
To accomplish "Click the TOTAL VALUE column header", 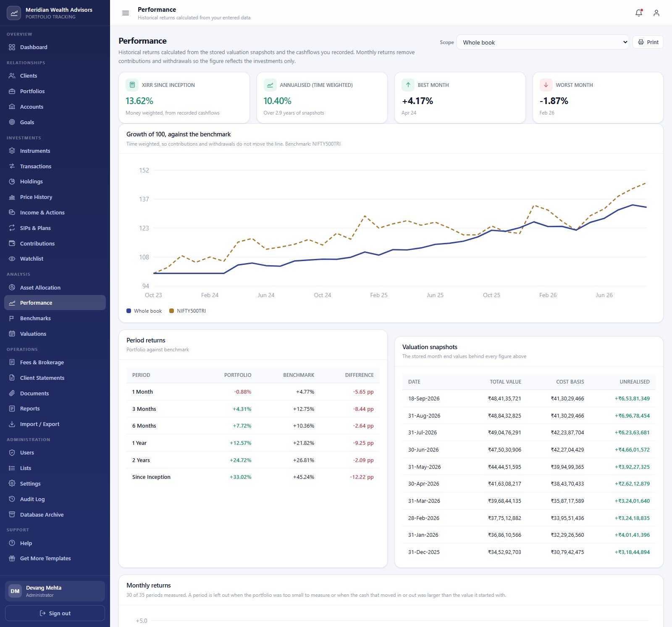I will 505,382.
